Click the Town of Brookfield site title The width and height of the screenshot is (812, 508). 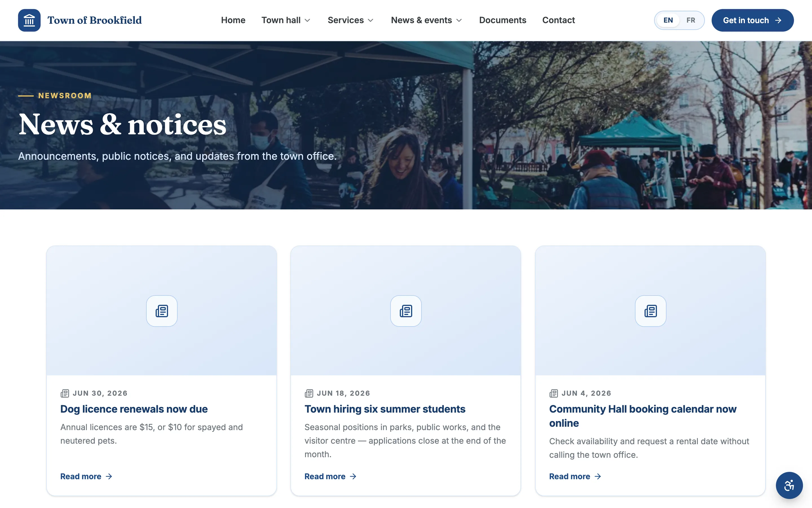[95, 20]
